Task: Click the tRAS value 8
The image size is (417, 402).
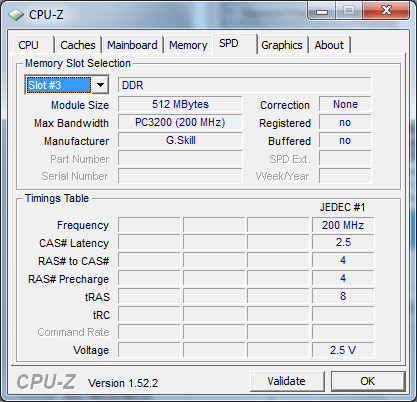Action: pos(343,296)
